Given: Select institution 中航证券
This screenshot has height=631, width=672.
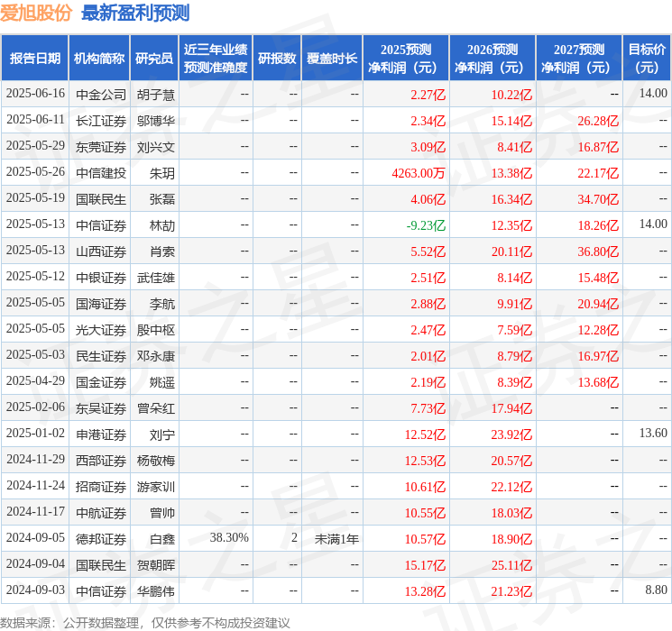Looking at the screenshot, I should (101, 513).
